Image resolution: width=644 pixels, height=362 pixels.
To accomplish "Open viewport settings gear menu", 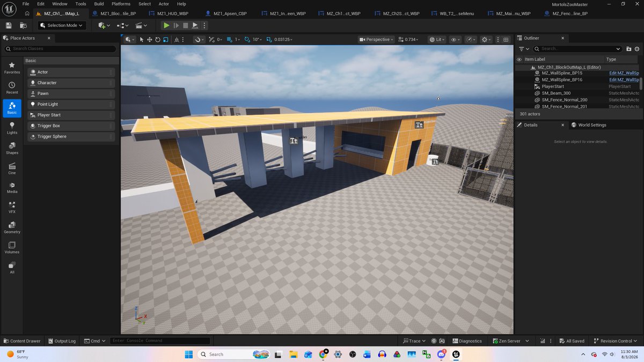I will 486,39.
